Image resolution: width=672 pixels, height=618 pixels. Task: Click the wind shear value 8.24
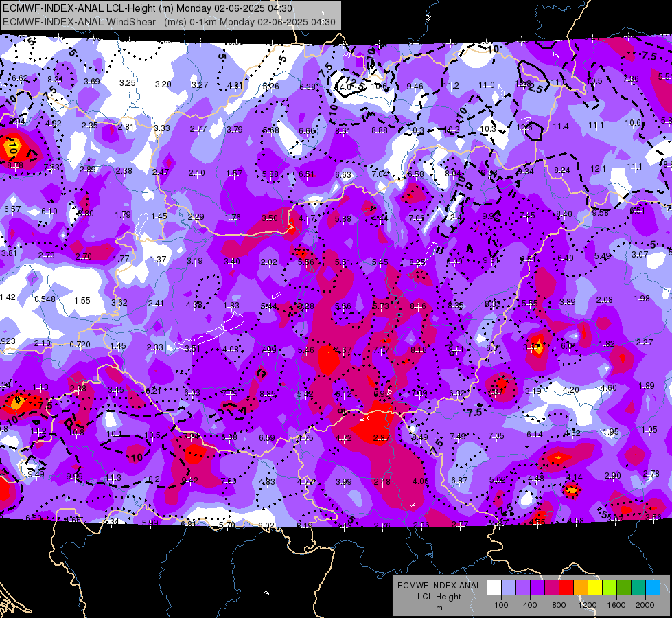(562, 170)
